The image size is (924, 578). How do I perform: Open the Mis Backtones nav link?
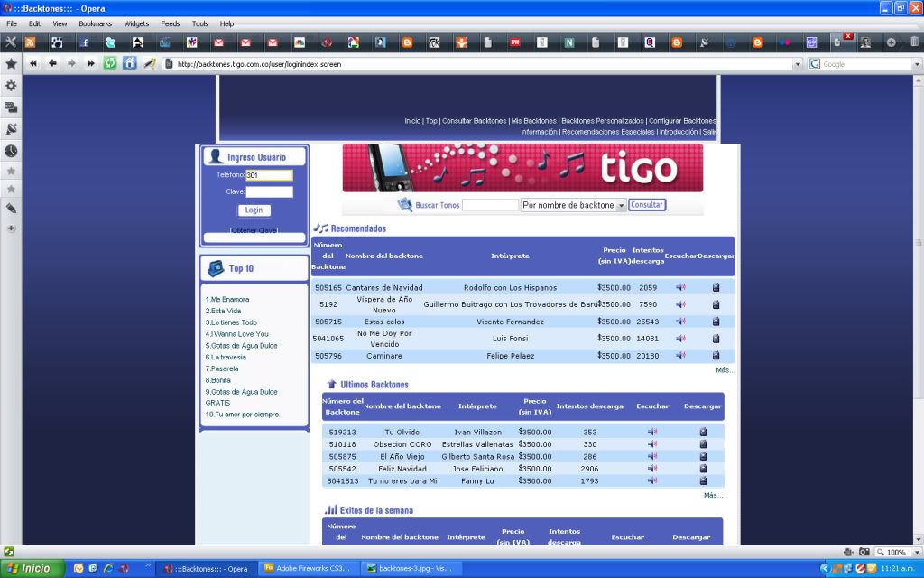point(534,121)
